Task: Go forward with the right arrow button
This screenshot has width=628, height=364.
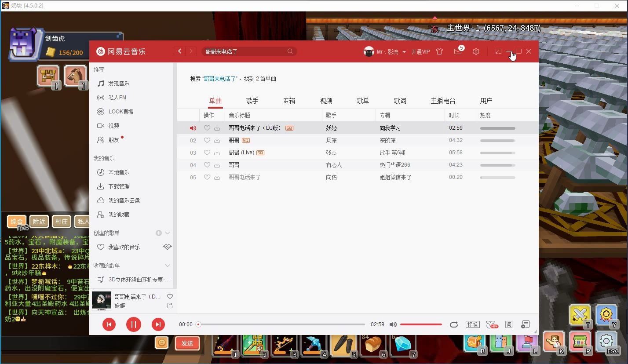Action: (x=191, y=51)
